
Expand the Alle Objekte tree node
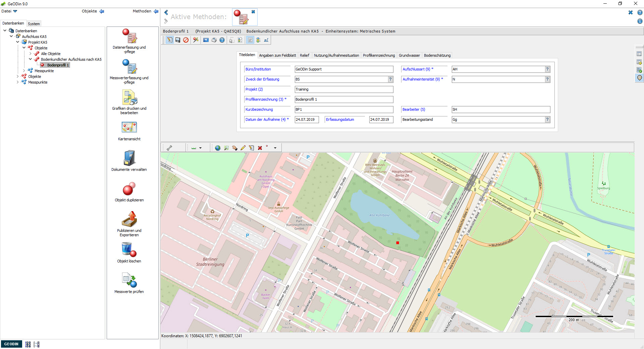(x=31, y=53)
